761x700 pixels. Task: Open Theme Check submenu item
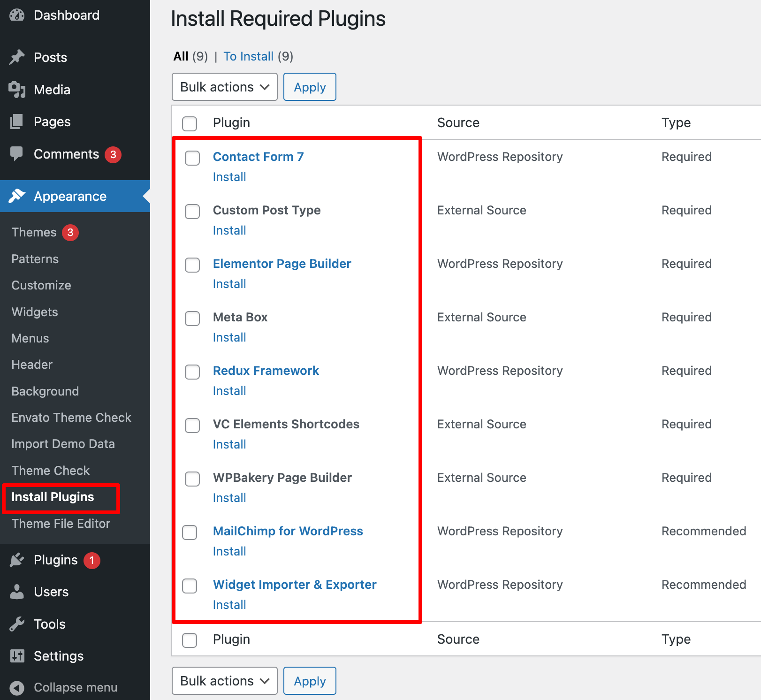pos(50,471)
